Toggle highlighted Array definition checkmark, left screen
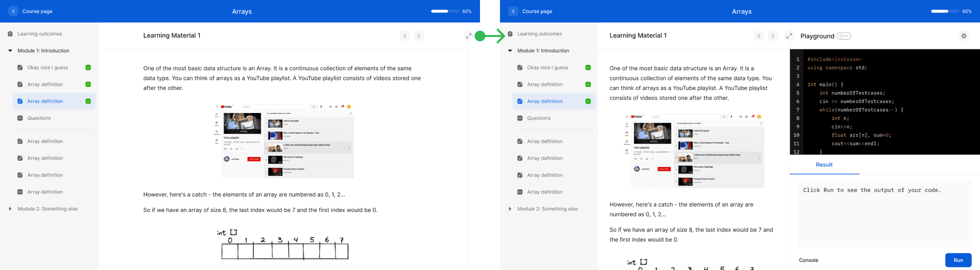The height and width of the screenshot is (270, 980). coord(88,101)
